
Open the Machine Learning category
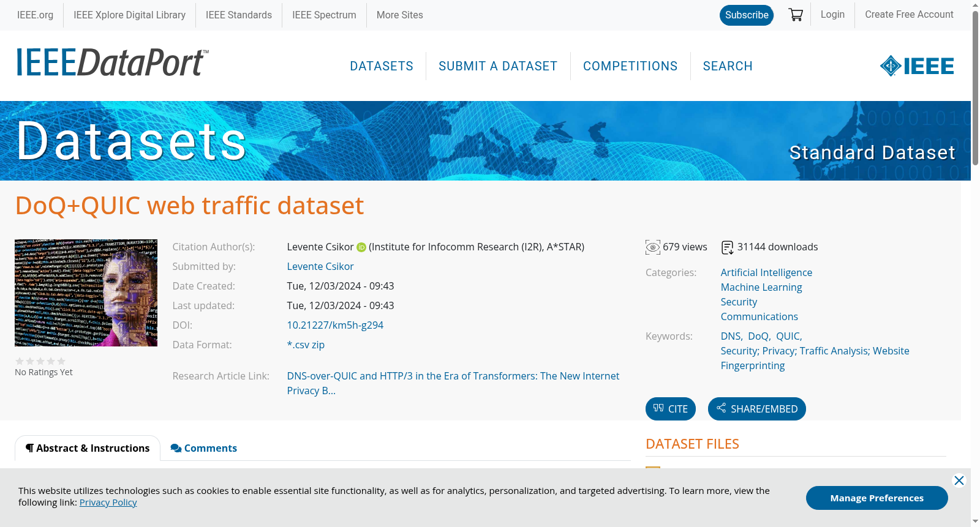point(761,288)
